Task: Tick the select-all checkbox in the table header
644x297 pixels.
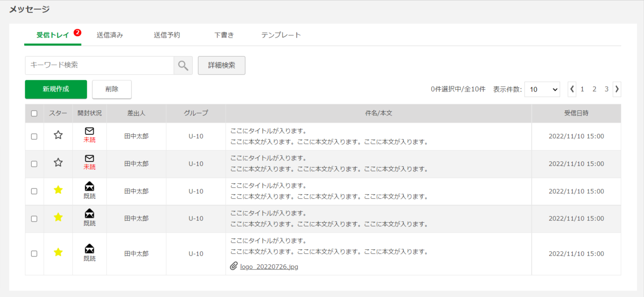Action: pyautogui.click(x=34, y=113)
